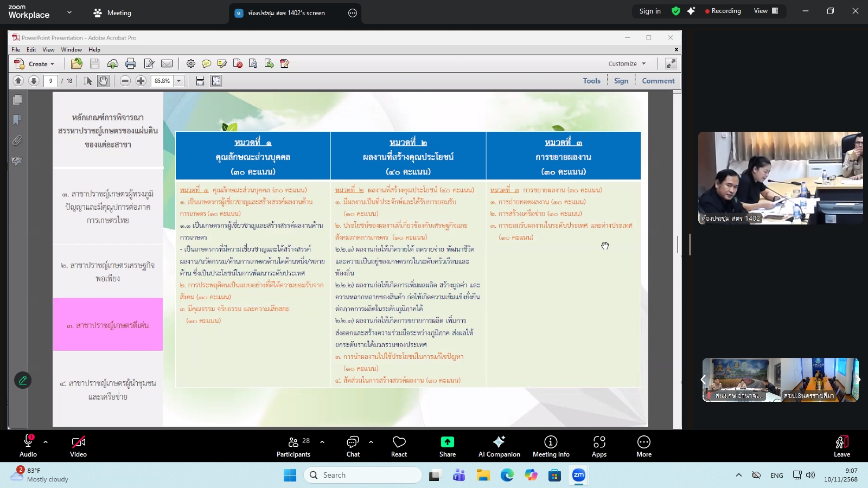Click the page number input field

coord(51,81)
